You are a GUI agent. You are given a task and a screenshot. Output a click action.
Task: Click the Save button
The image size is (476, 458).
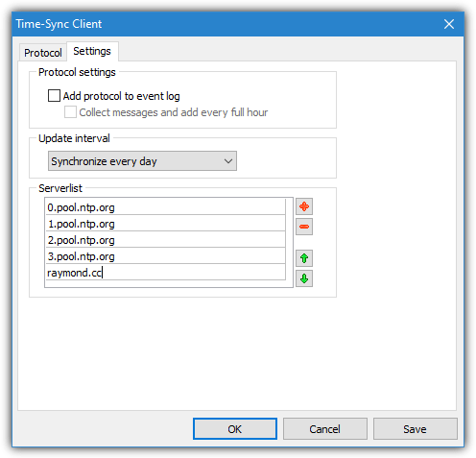[415, 429]
